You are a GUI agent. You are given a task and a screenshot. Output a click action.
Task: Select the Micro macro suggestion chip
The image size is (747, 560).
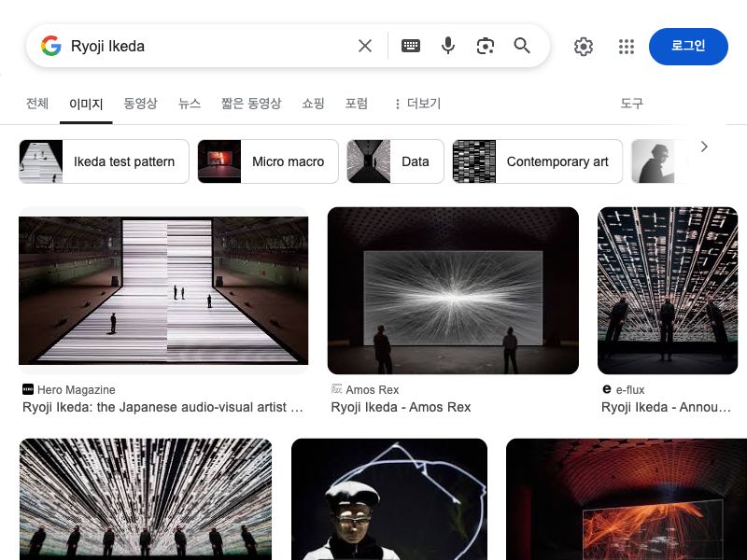[268, 161]
